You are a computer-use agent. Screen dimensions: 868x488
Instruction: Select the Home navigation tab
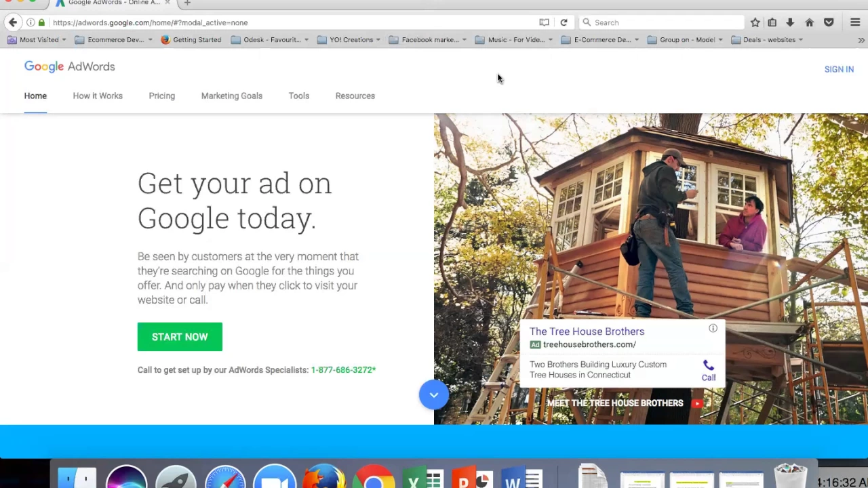point(35,96)
